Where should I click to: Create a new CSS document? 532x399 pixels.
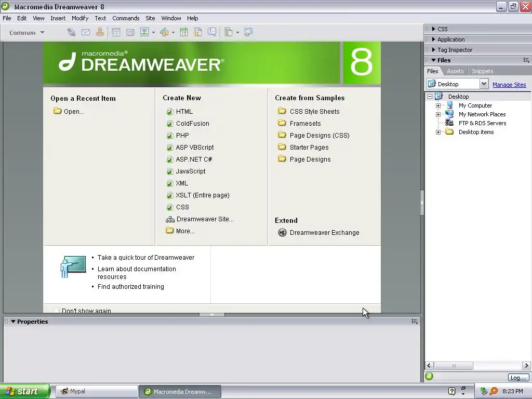click(178, 207)
